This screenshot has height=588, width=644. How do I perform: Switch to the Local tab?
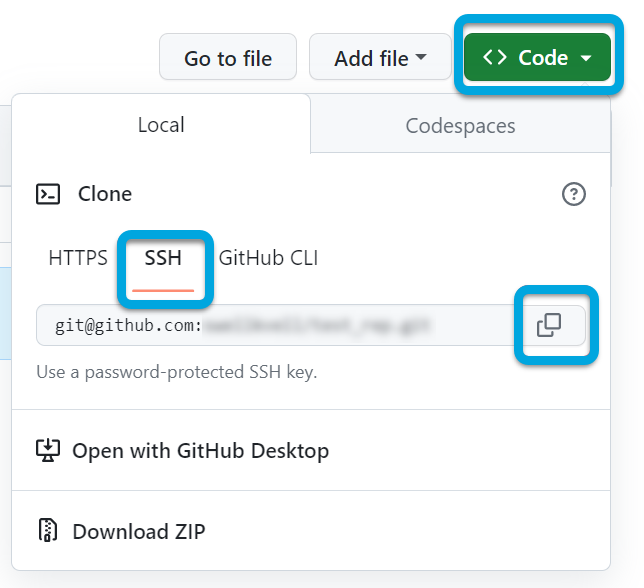(x=161, y=125)
